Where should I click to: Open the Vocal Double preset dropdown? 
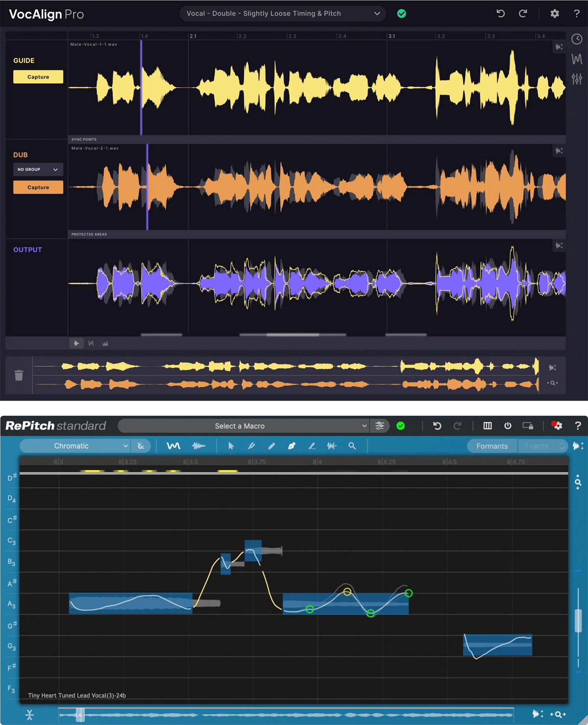click(283, 14)
